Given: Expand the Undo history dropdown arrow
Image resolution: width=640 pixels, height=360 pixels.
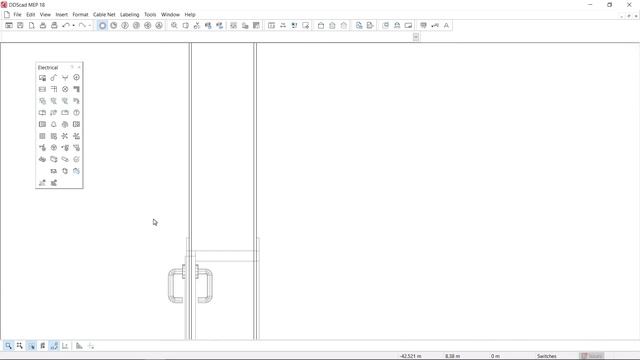Looking at the screenshot, I should coord(73,25).
